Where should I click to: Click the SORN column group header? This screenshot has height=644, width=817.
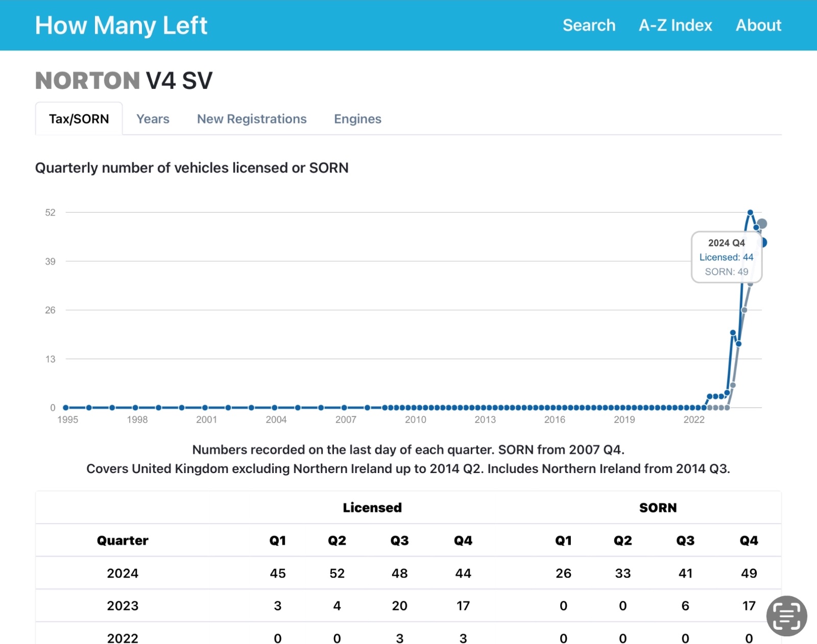(658, 508)
